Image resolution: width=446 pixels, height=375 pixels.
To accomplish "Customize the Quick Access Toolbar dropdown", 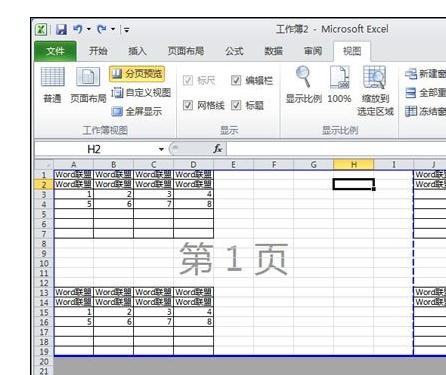I will coord(126,30).
